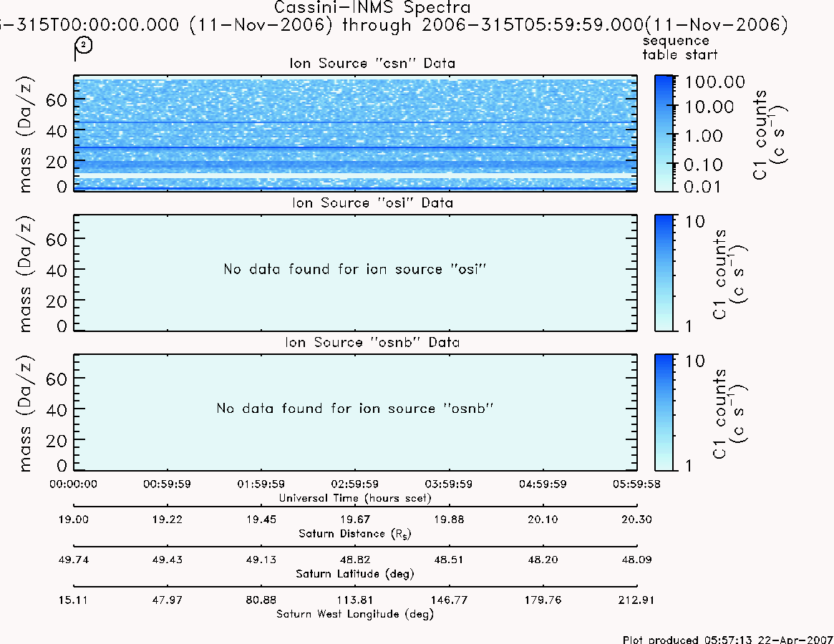This screenshot has width=834, height=644.
Task: Click west longitude value 80.88
Action: pyautogui.click(x=261, y=600)
